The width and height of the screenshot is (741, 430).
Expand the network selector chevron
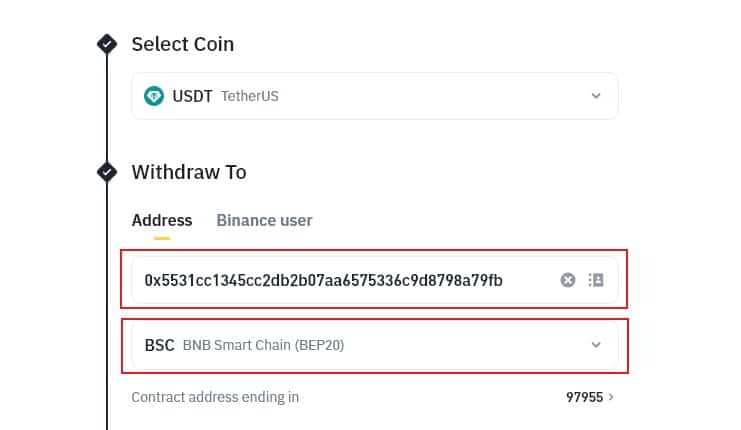596,345
